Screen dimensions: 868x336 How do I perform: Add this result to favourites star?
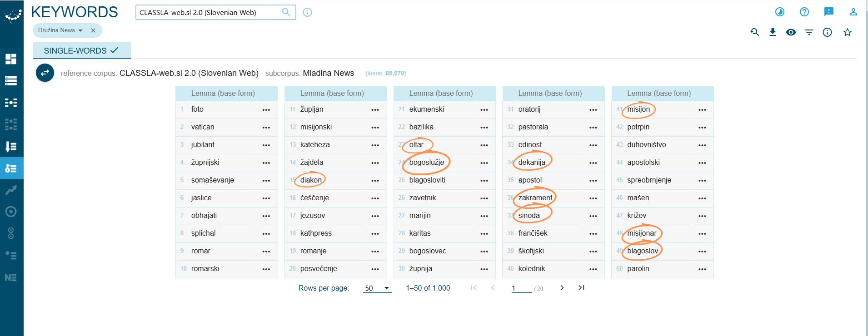848,32
